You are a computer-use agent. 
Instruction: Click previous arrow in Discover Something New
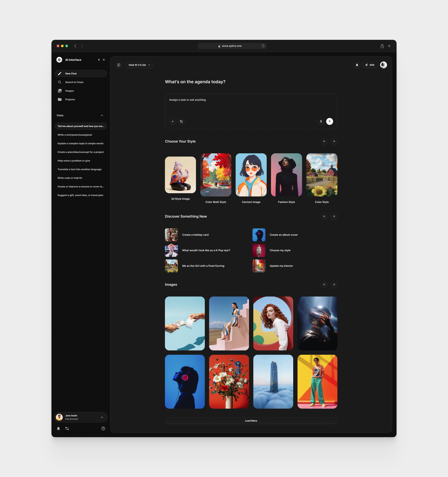click(324, 217)
